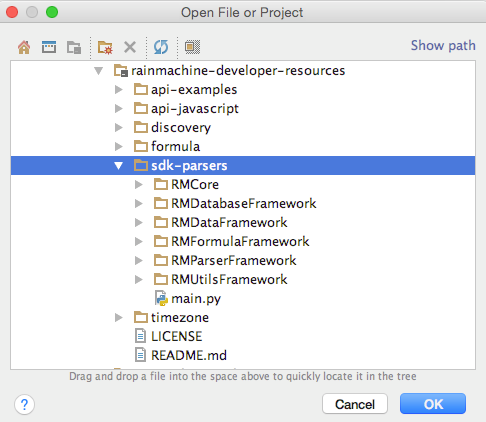Image resolution: width=486 pixels, height=422 pixels.
Task: Confirm with the OK button
Action: [x=433, y=404]
